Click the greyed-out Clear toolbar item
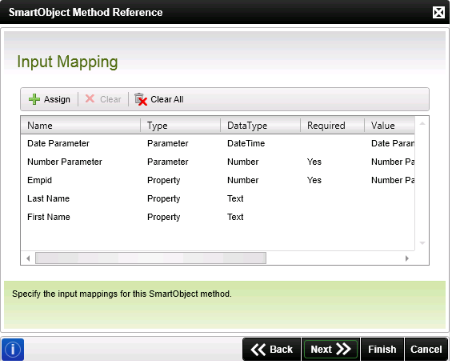Screen dimensions: 450x361 pyautogui.click(x=103, y=99)
